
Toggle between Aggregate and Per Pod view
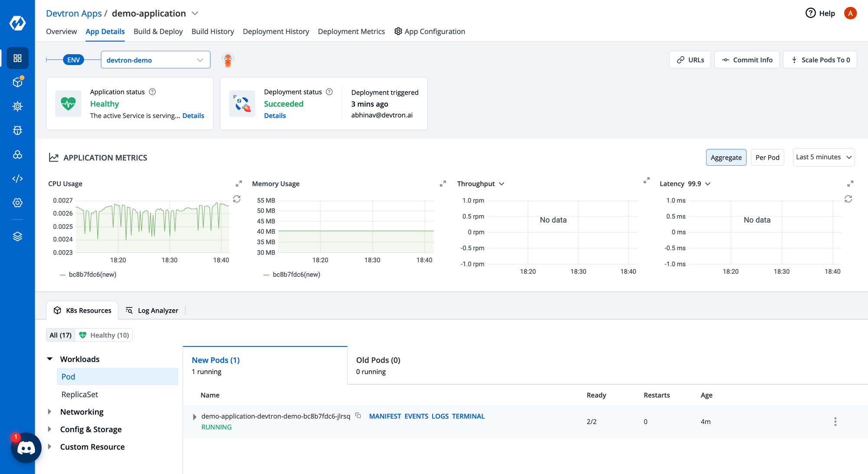pyautogui.click(x=767, y=157)
